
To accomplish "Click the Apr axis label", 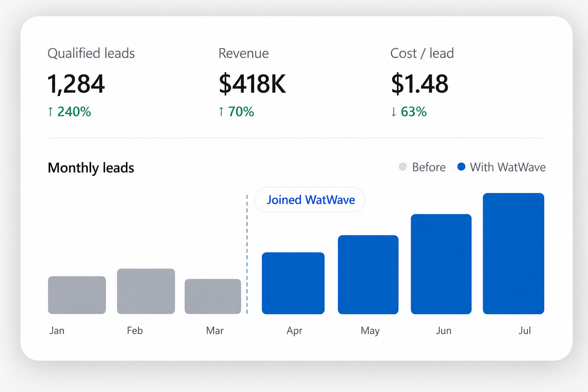I will [294, 331].
